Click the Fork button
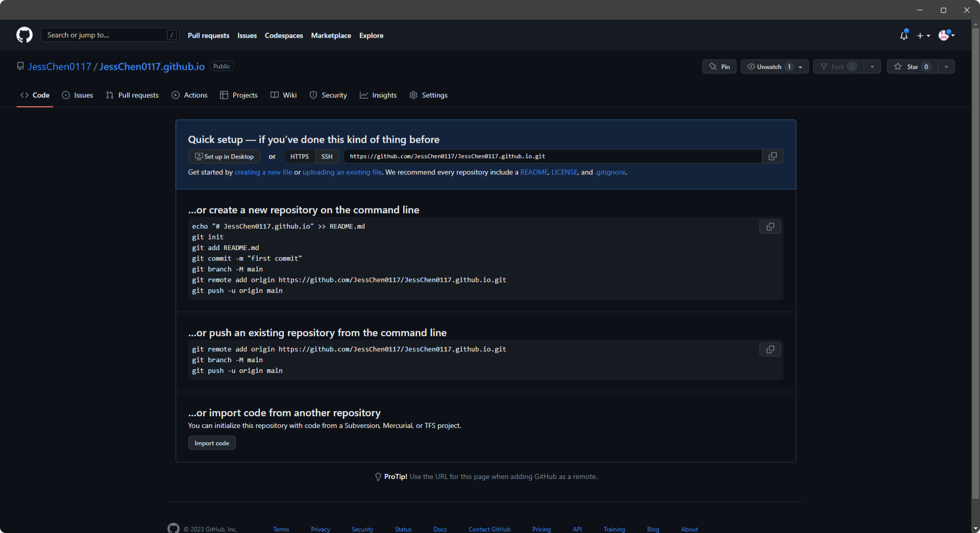 838,67
